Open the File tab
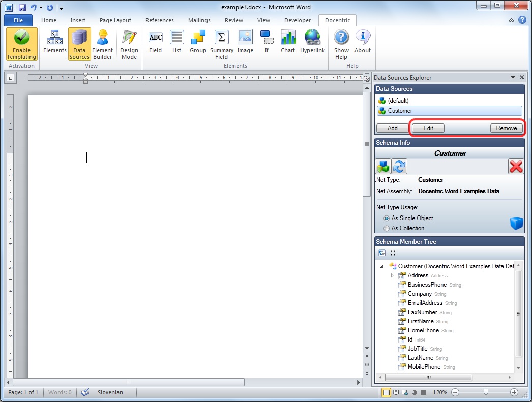 coord(18,20)
